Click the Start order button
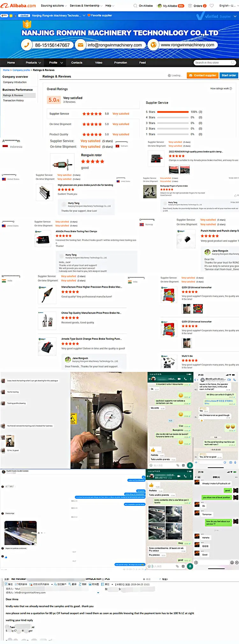The image size is (239, 644). pos(229,75)
